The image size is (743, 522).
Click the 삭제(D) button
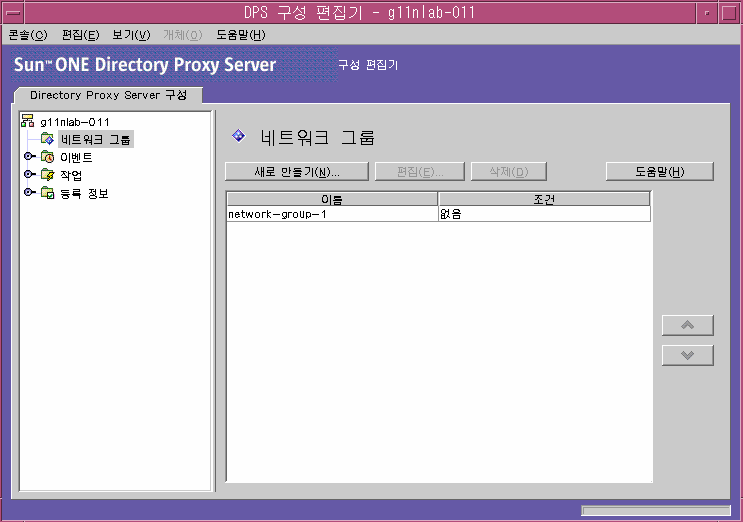coord(509,171)
